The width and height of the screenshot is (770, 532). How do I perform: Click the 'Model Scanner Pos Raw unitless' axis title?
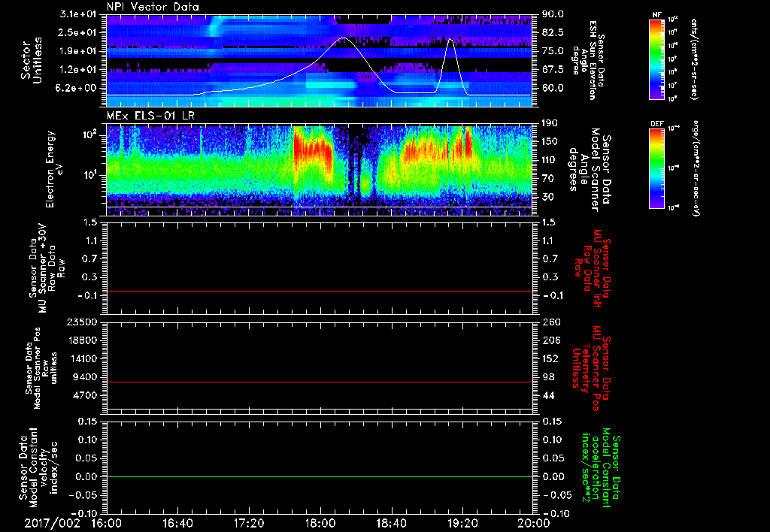click(41, 367)
